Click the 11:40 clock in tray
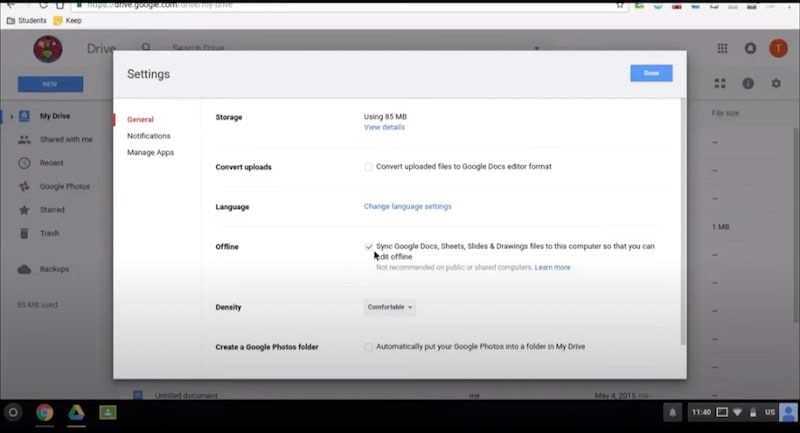The width and height of the screenshot is (800, 433). pos(701,412)
